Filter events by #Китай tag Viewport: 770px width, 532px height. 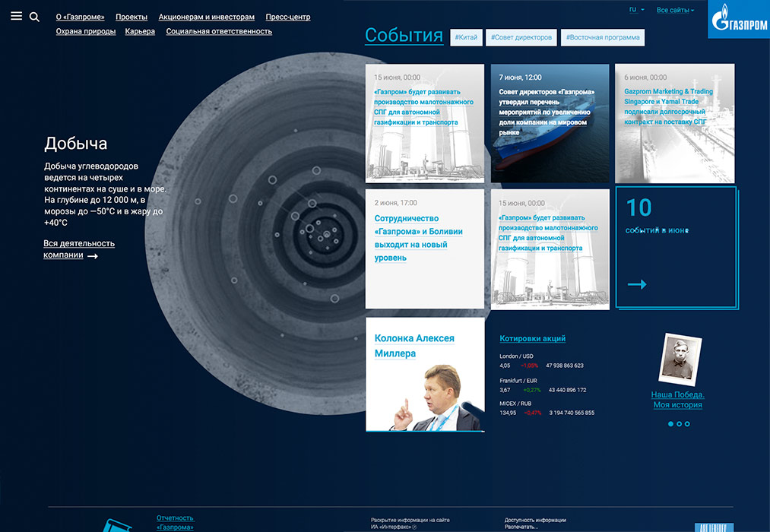tap(465, 37)
